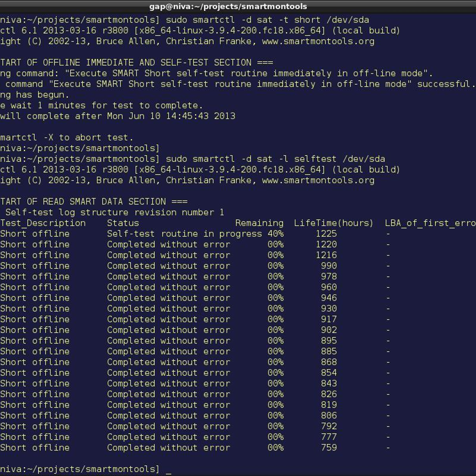This screenshot has width=476, height=476.
Task: Click 'Self-test routine in progress' status text
Action: pos(184,234)
